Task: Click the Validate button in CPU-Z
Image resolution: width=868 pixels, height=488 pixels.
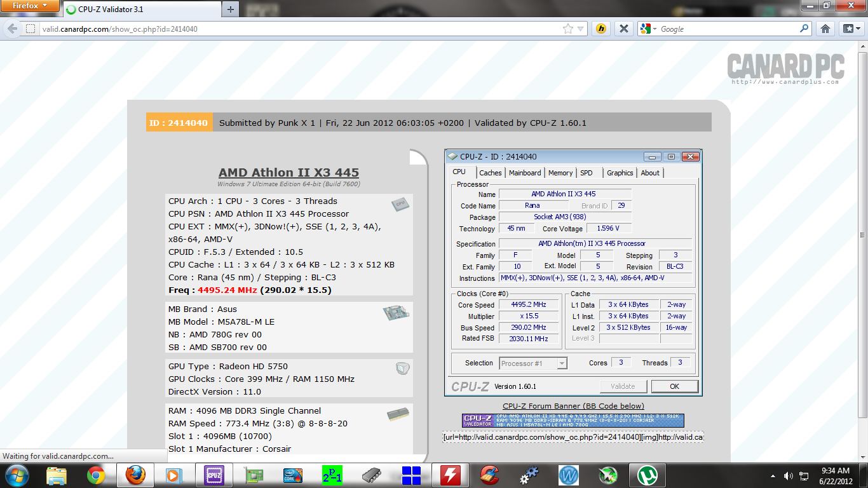Action: [623, 386]
